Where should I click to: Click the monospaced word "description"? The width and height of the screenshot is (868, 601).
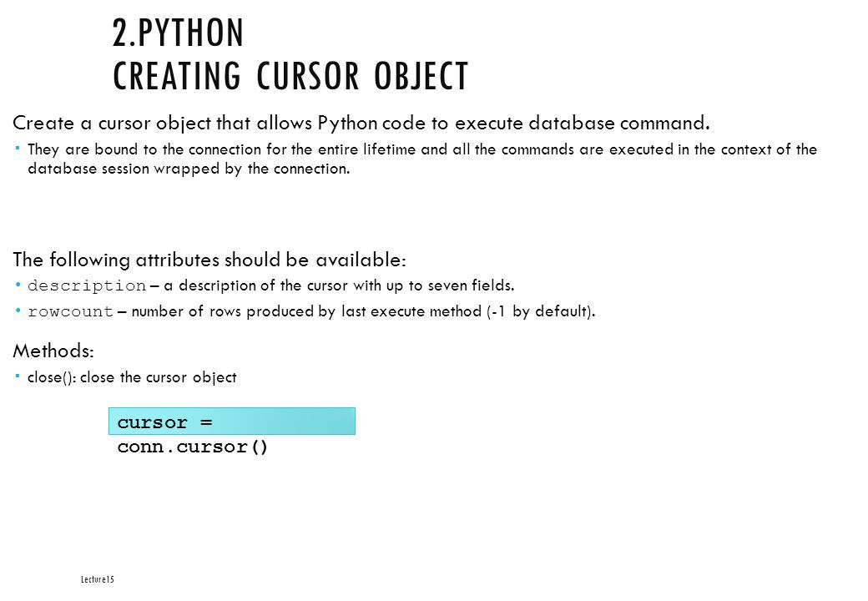point(87,286)
